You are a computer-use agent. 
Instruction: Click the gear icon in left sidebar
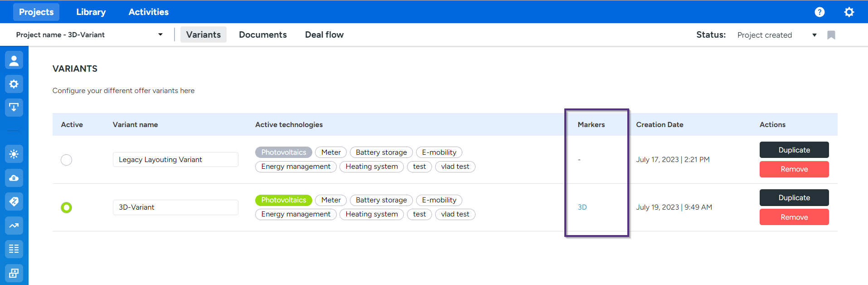14,84
